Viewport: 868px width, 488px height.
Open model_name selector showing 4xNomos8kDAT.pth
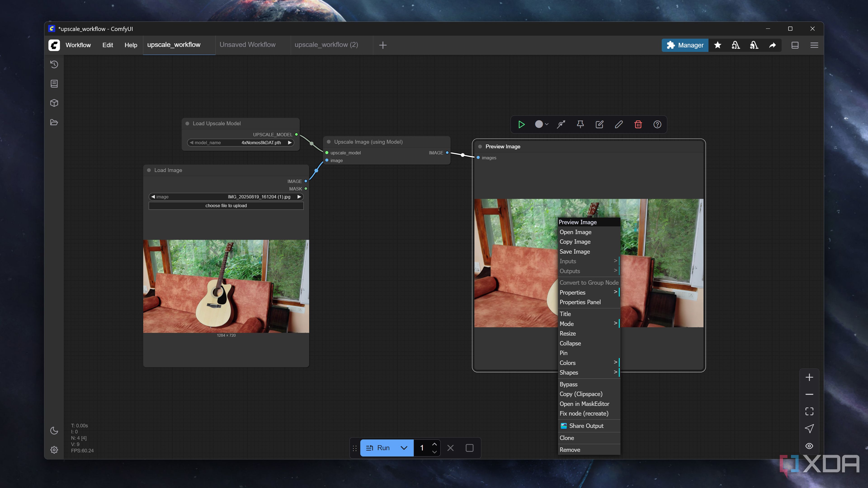[241, 143]
